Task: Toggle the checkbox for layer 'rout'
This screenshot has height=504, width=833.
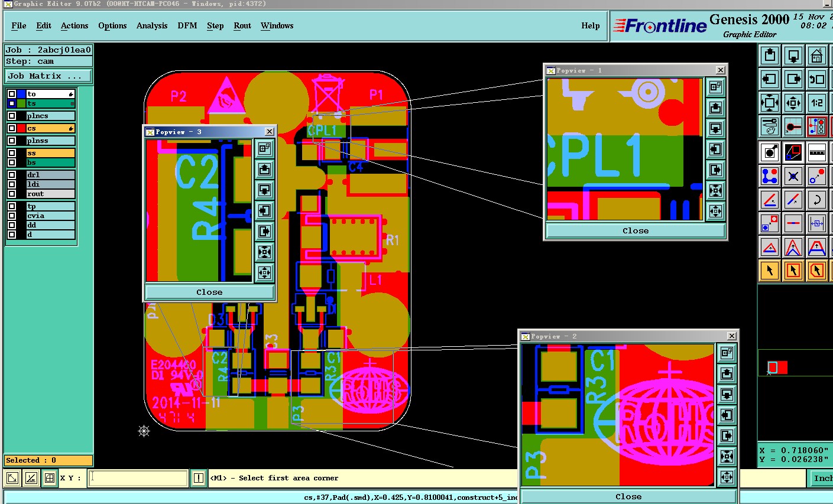Action: 12,194
